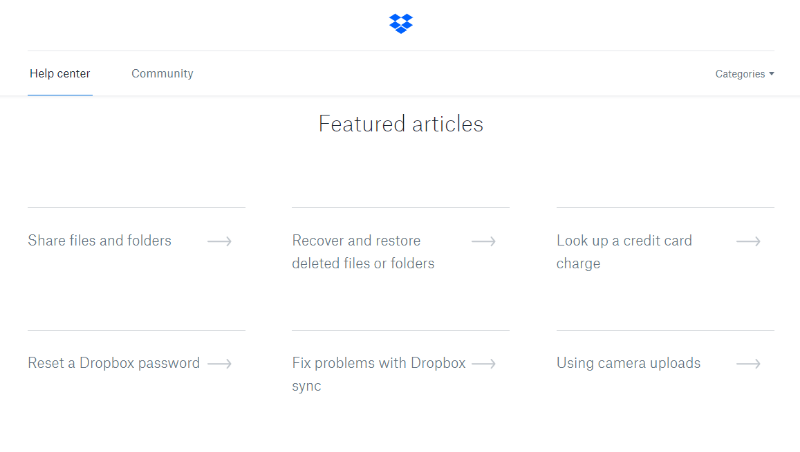Image resolution: width=800 pixels, height=452 pixels.
Task: Open Recover and restore deleted files article
Action: pyautogui.click(x=363, y=252)
